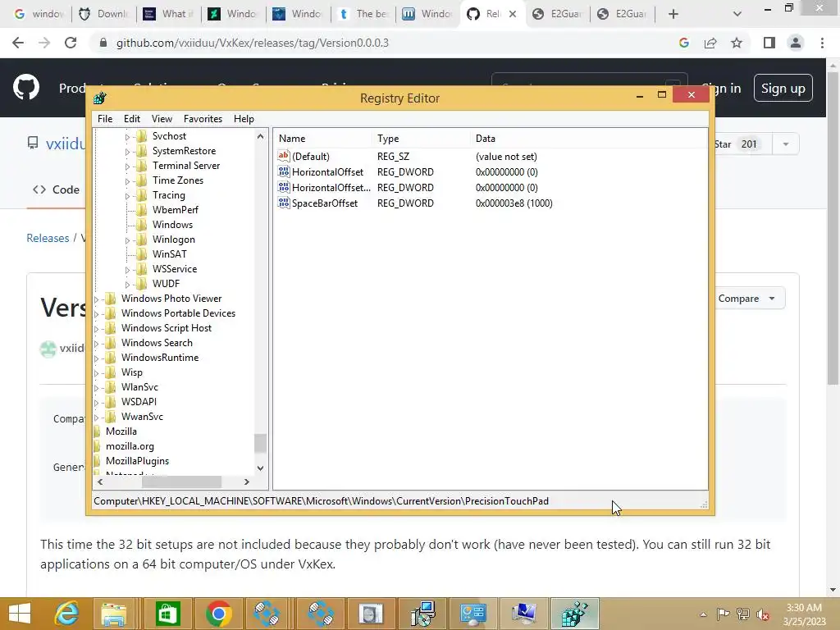
Task: Open File Explorer from the taskbar
Action: (x=113, y=614)
